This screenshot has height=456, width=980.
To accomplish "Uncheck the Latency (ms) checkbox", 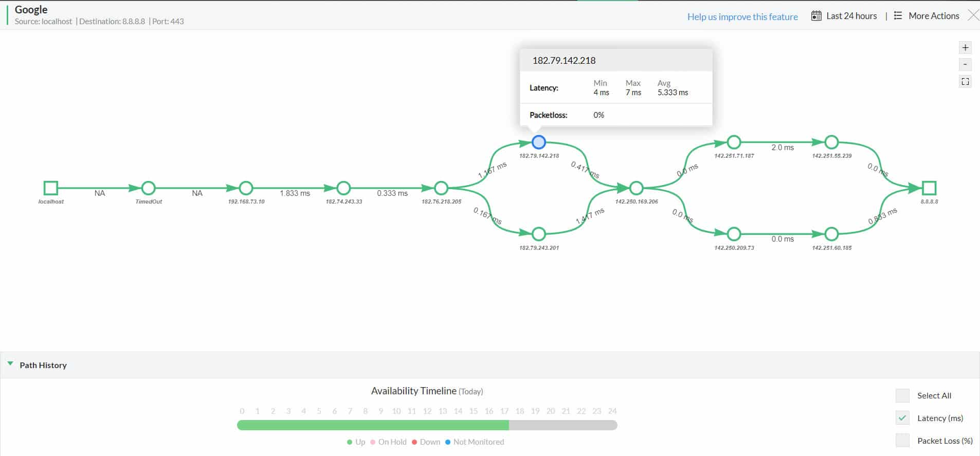I will tap(902, 418).
